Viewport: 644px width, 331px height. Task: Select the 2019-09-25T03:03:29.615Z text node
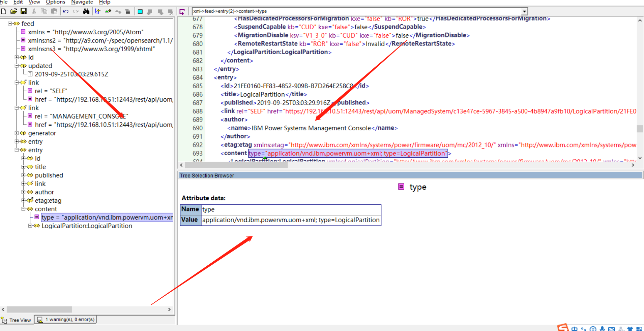(71, 74)
